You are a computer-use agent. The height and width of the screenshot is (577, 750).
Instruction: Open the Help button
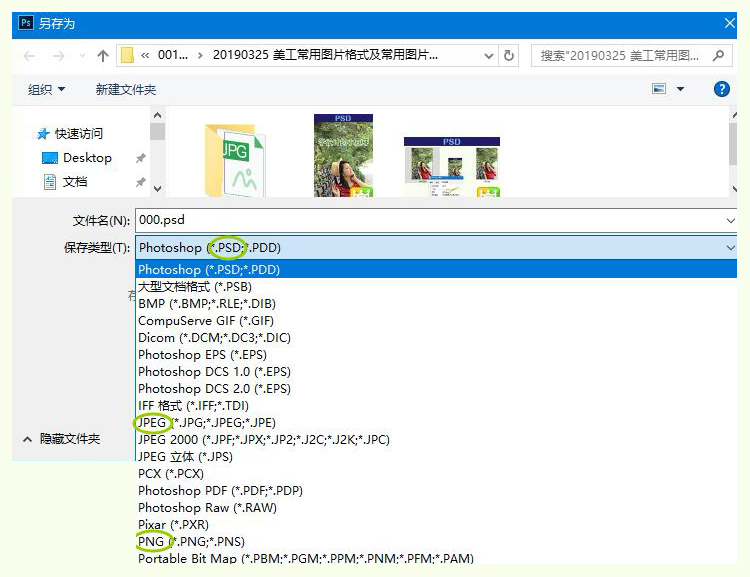click(x=721, y=89)
